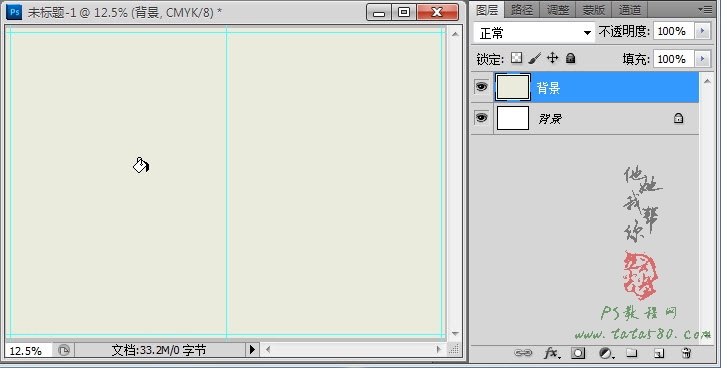Add a layer mask
The image size is (721, 368).
coord(578,353)
